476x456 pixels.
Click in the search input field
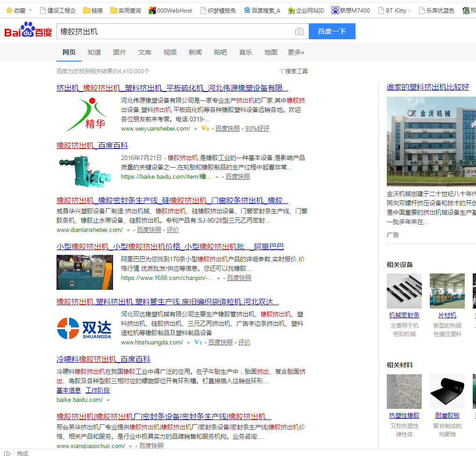[x=175, y=32]
